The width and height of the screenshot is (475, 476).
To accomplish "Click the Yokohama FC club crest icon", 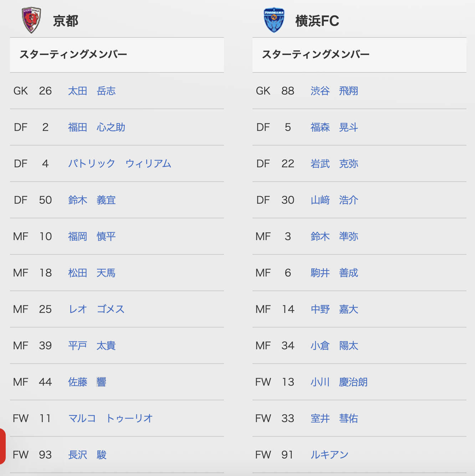I will [x=274, y=20].
